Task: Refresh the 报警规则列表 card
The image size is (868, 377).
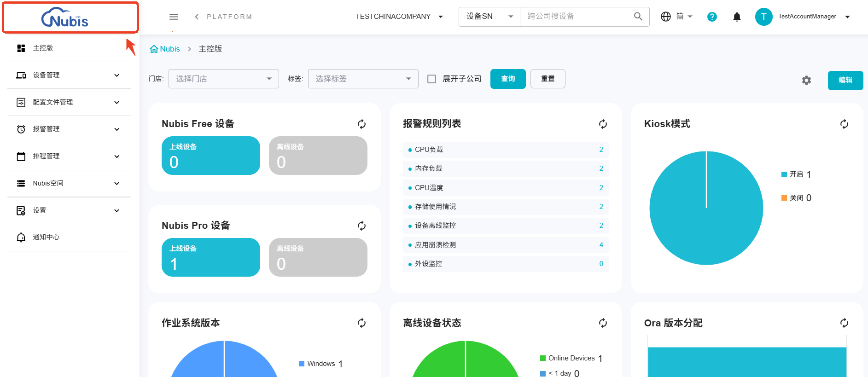Action: (x=603, y=124)
